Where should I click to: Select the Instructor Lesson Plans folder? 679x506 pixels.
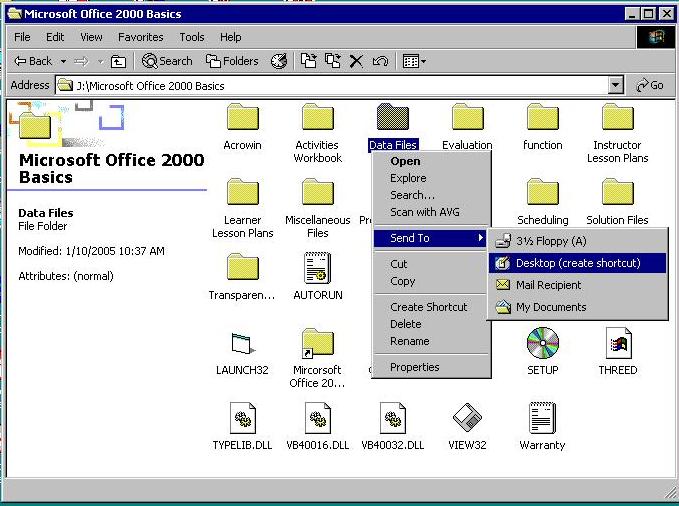(618, 133)
